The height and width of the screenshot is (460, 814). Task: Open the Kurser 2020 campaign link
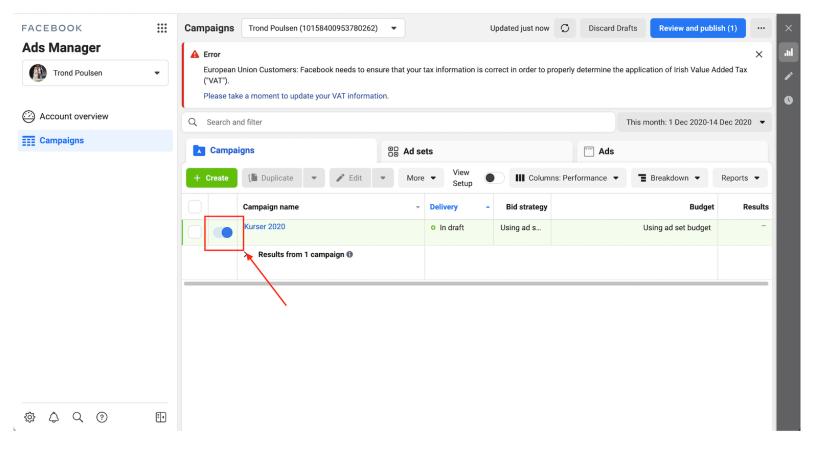tap(265, 226)
